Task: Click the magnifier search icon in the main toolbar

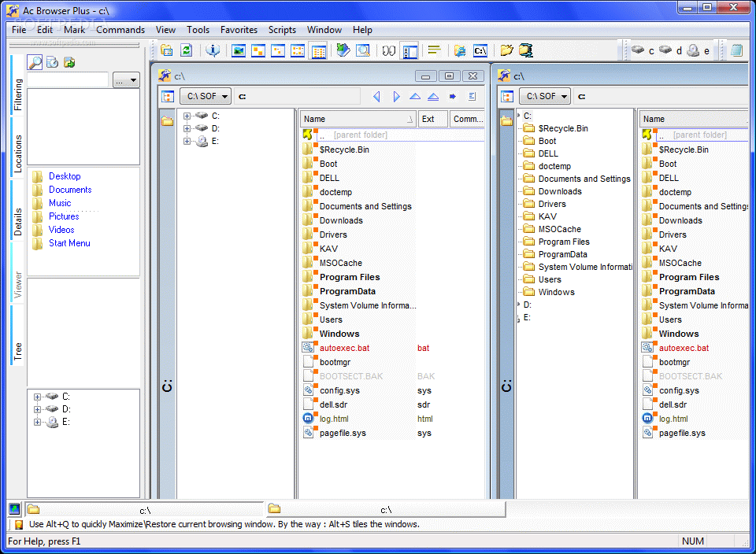Action: coord(363,50)
